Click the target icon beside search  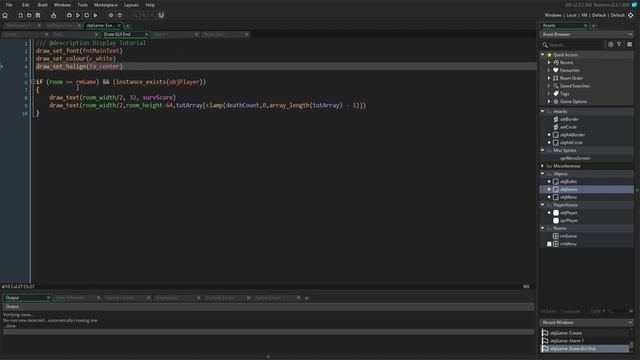coord(611,44)
